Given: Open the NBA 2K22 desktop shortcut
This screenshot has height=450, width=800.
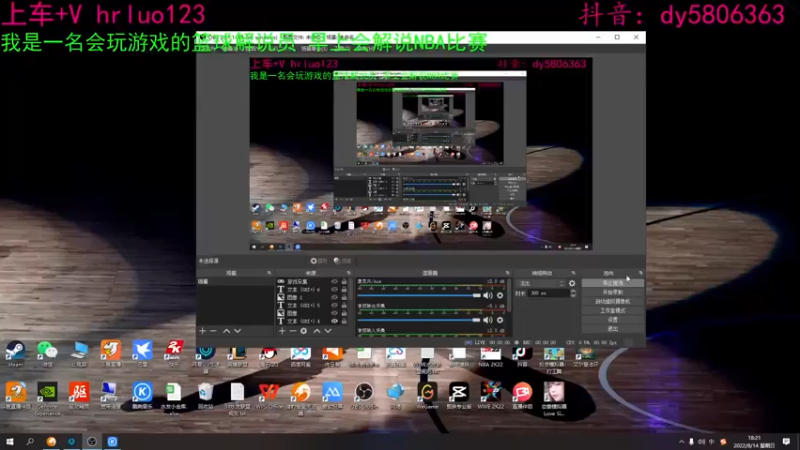Looking at the screenshot, I should tap(490, 357).
